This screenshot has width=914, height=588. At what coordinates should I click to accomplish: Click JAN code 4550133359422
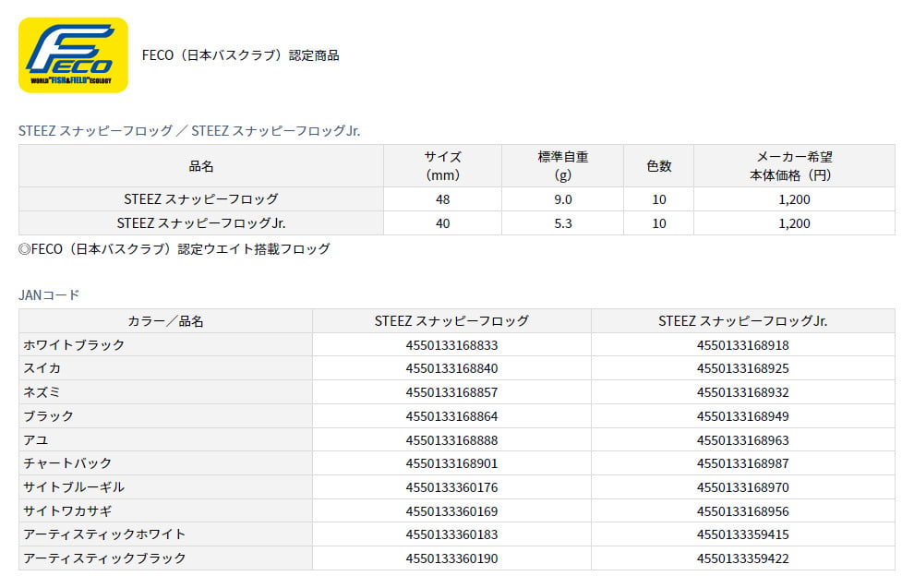(742, 558)
